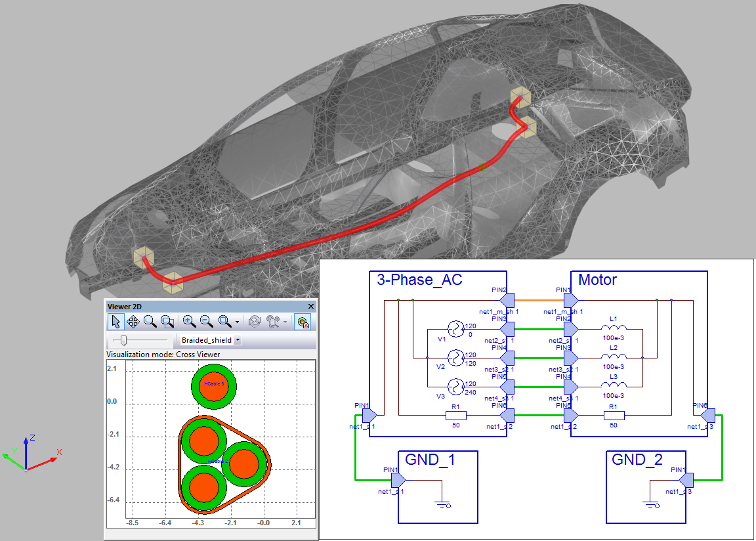Activate the pan tool with four arrows
The image size is (756, 541).
[133, 322]
